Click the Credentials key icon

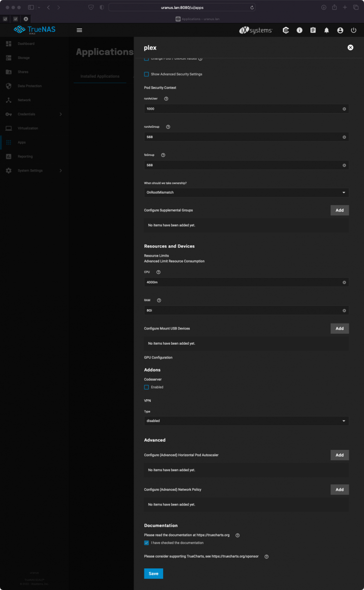pos(8,114)
